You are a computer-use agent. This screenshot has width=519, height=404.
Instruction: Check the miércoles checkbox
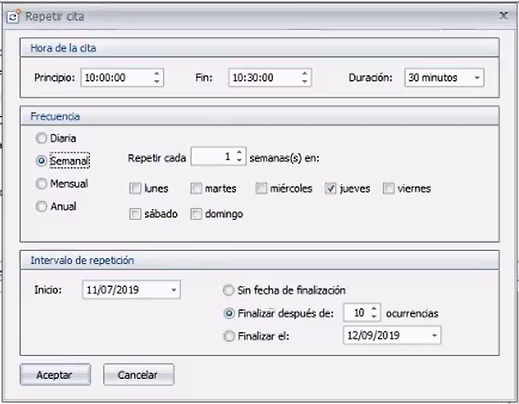click(261, 189)
